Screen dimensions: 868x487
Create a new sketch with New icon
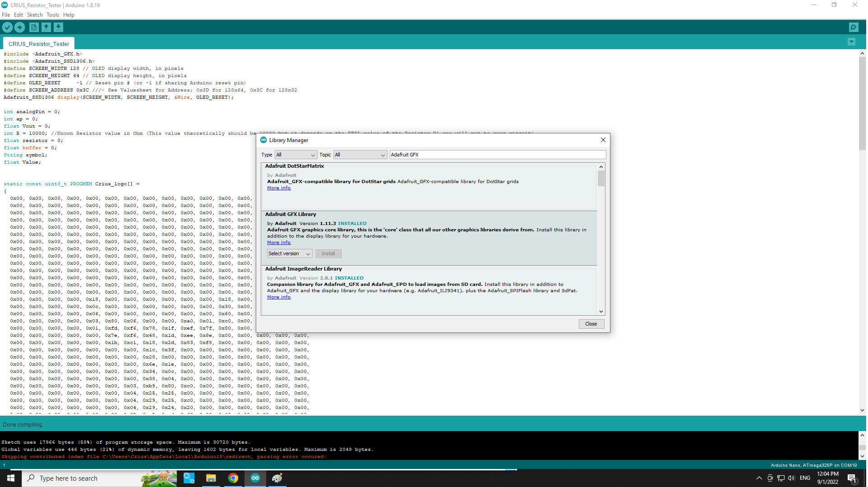point(34,28)
